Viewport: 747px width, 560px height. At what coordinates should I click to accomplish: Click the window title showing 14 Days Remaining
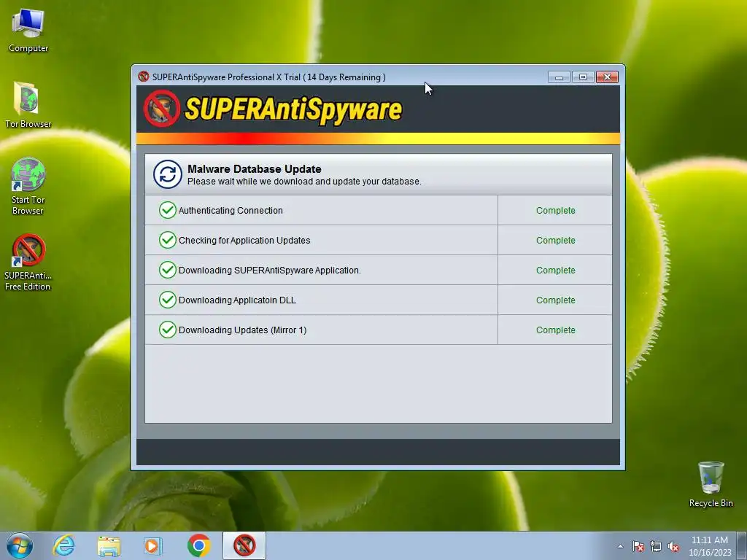point(269,77)
